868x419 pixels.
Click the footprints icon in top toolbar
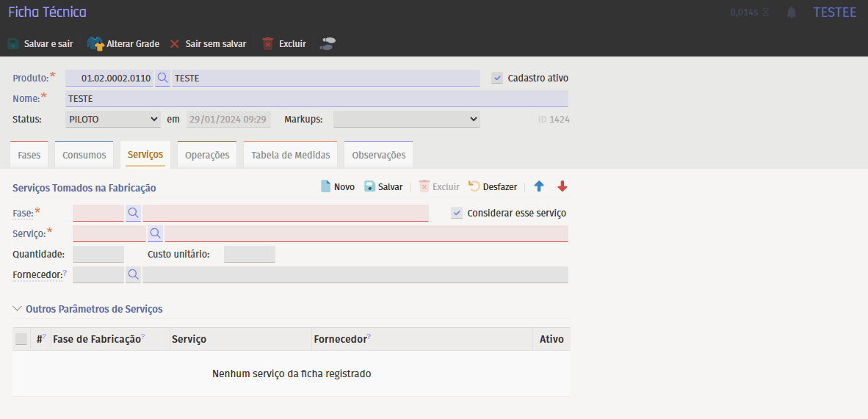click(x=328, y=44)
